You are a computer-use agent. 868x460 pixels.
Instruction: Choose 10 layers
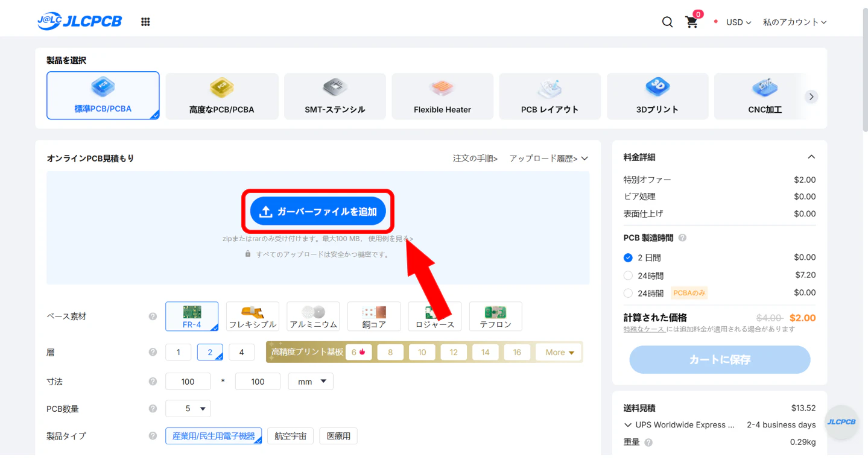coord(422,352)
